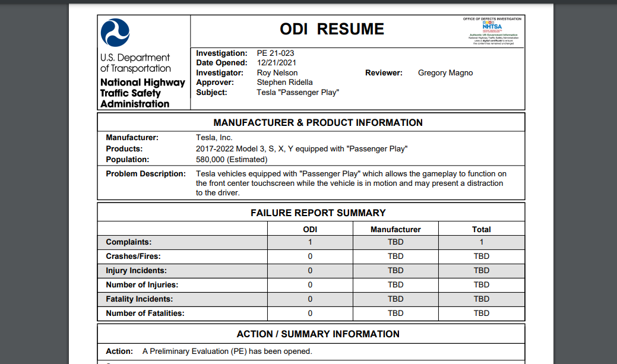
Task: Select reviewer name 'Gregory Magno'
Action: click(x=445, y=73)
